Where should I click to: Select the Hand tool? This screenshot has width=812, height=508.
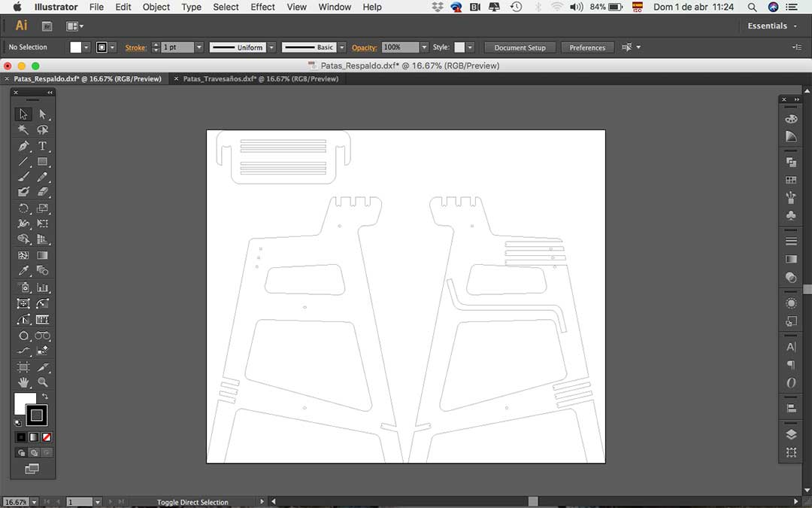click(23, 382)
